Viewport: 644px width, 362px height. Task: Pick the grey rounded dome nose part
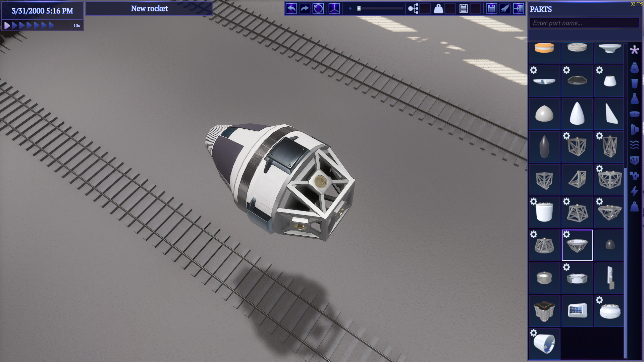[544, 114]
